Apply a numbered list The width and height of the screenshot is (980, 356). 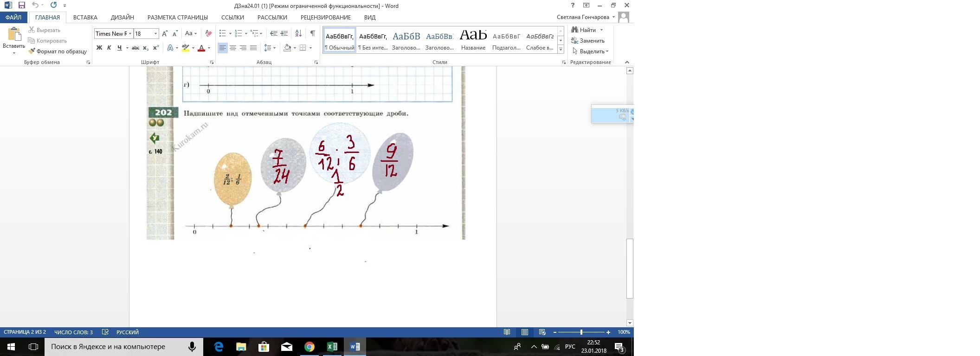(x=239, y=33)
